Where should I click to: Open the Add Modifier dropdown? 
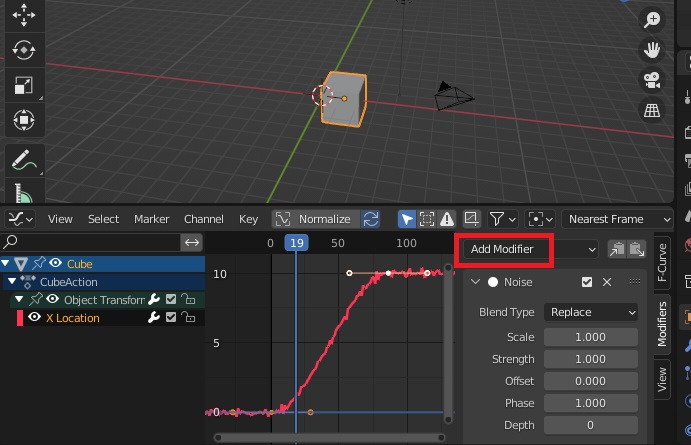[x=531, y=249]
